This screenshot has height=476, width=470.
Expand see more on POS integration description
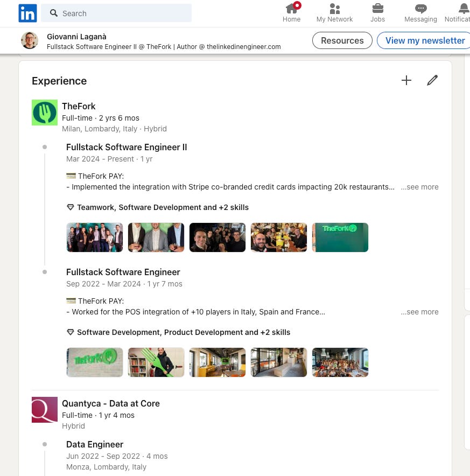click(x=419, y=312)
